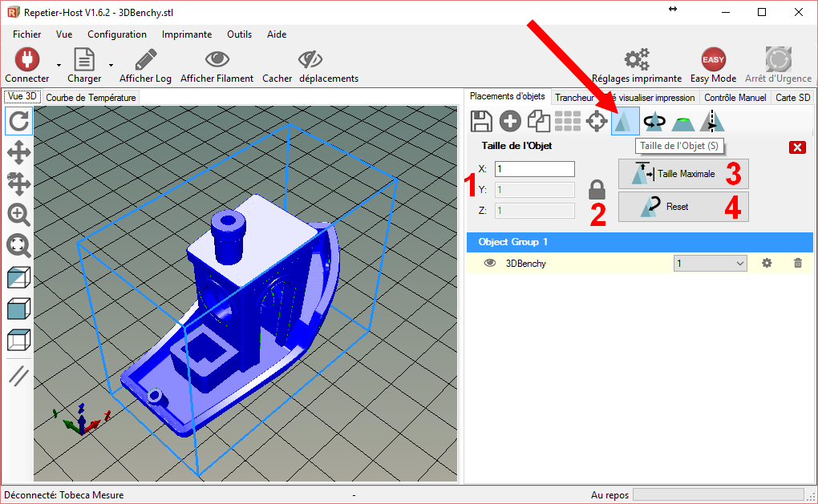
Task: Select the zoom magnifier tool in left toolbar
Action: 19,214
